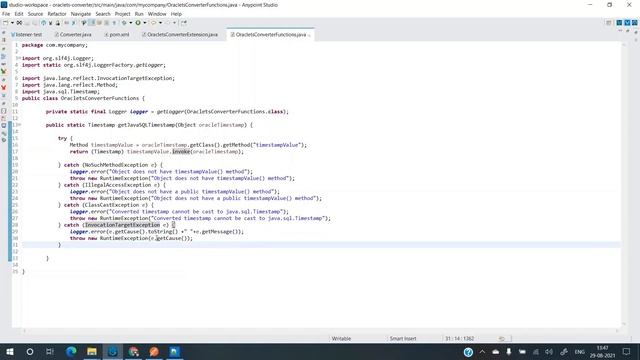Open the Window menu
The height and width of the screenshot is (360, 640).
pos(157,14)
